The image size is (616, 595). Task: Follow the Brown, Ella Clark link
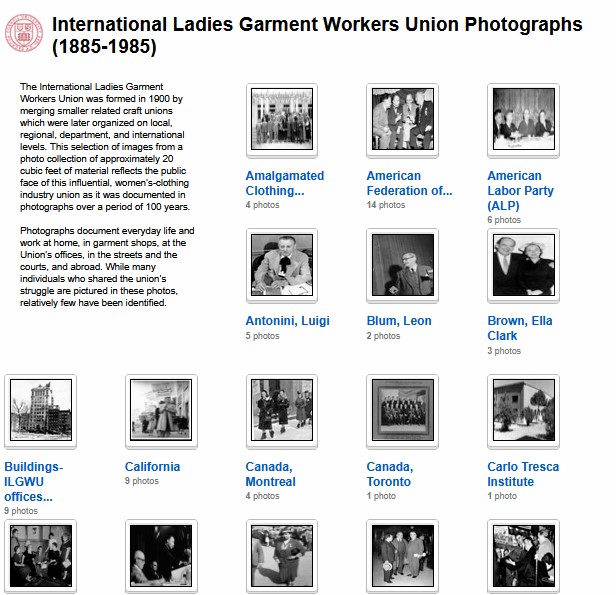520,328
